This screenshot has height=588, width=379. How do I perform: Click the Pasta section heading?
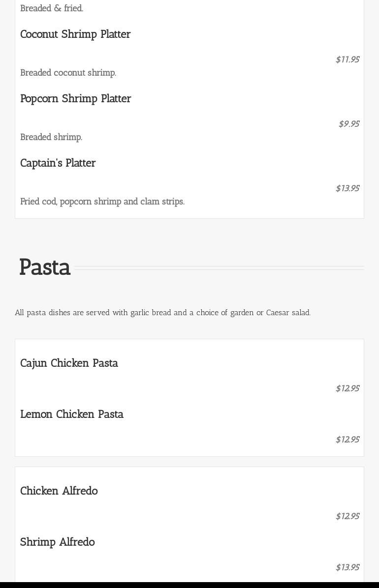[x=45, y=267]
